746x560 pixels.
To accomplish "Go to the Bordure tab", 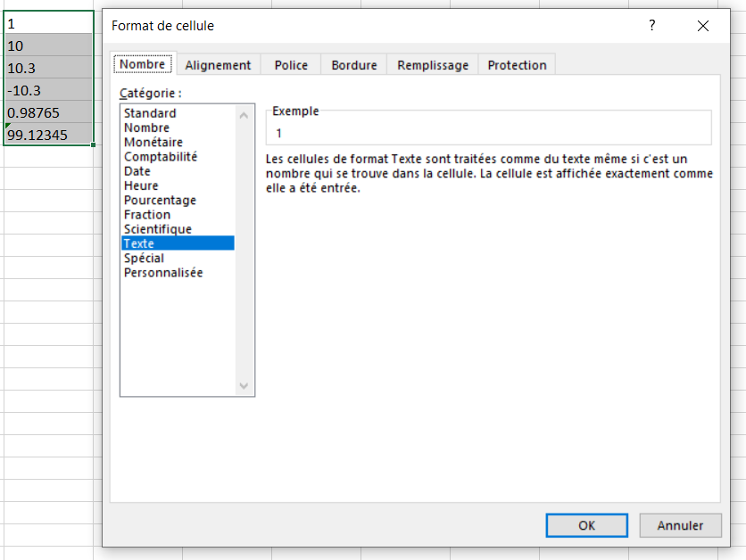I will click(354, 65).
